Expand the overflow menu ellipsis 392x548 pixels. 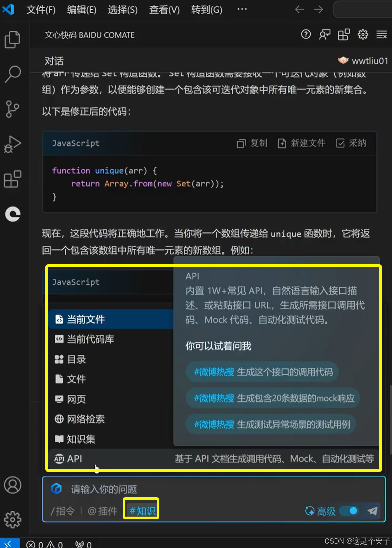pyautogui.click(x=242, y=9)
